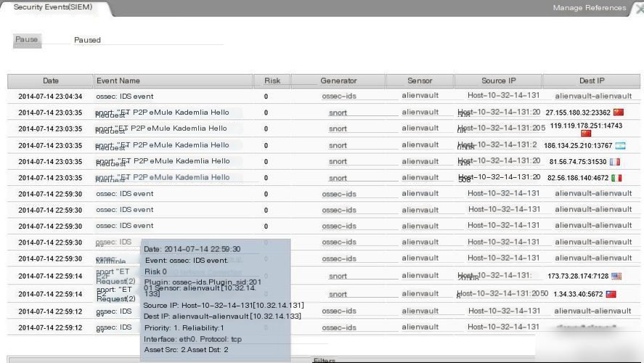
Task: Click Dest IP line in event tooltip
Action: 222,317
